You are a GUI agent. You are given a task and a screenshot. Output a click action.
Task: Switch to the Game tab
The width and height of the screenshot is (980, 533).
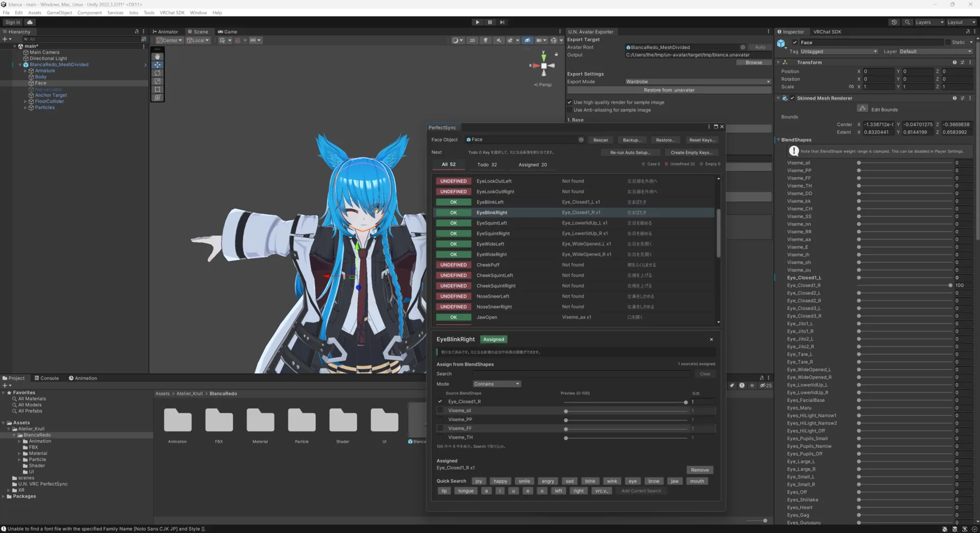[228, 32]
